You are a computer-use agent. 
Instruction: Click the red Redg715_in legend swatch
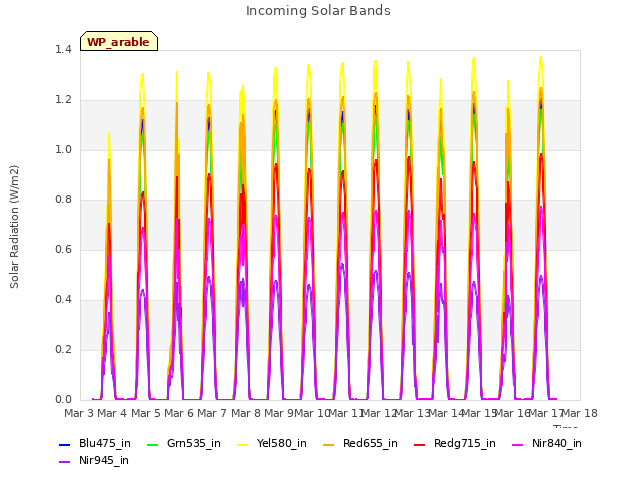[x=420, y=444]
